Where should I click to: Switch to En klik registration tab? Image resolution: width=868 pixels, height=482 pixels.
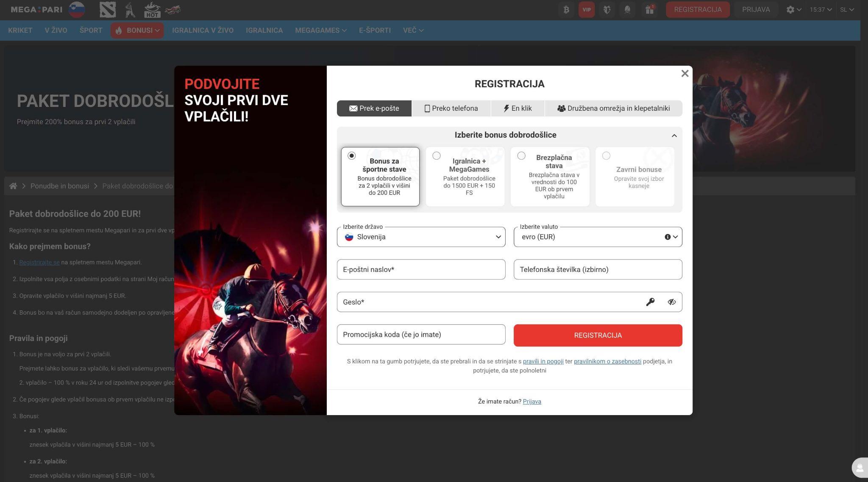[x=517, y=108]
